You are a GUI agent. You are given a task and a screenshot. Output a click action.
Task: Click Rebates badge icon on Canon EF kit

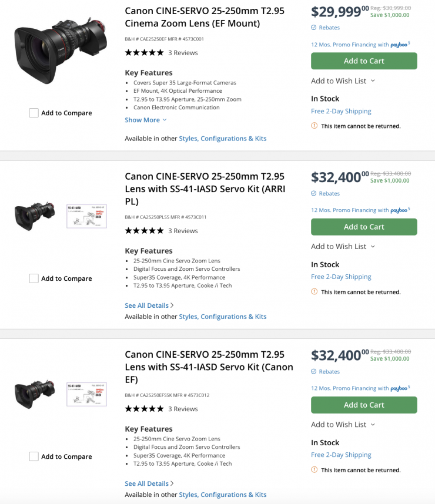pyautogui.click(x=314, y=371)
